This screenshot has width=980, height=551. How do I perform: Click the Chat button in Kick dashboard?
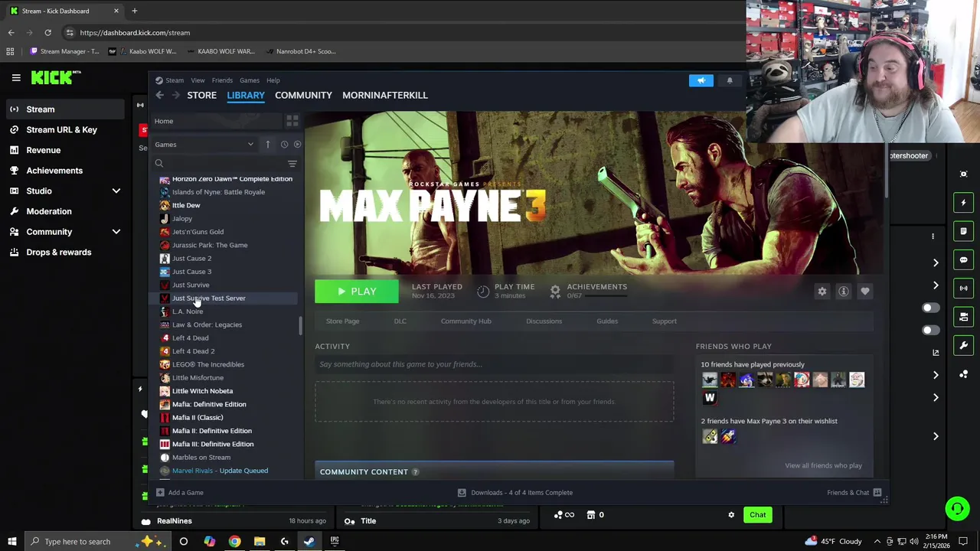[x=757, y=515]
